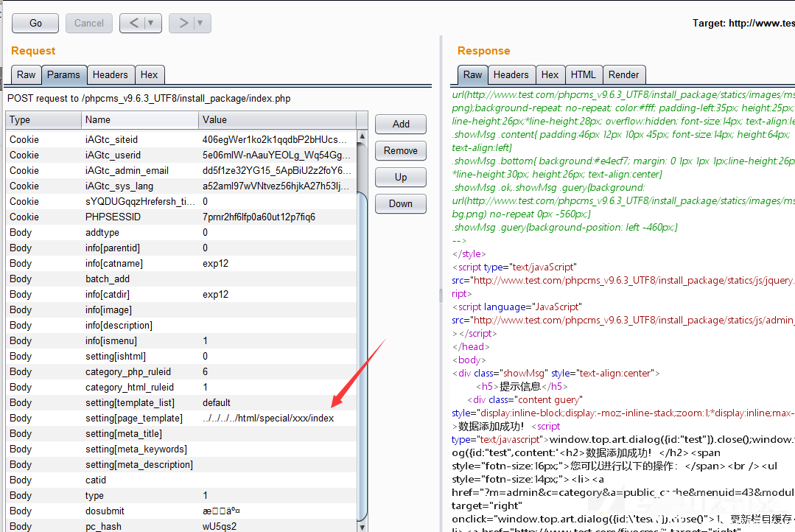
Task: Select the catid body parameter
Action: coord(181,480)
